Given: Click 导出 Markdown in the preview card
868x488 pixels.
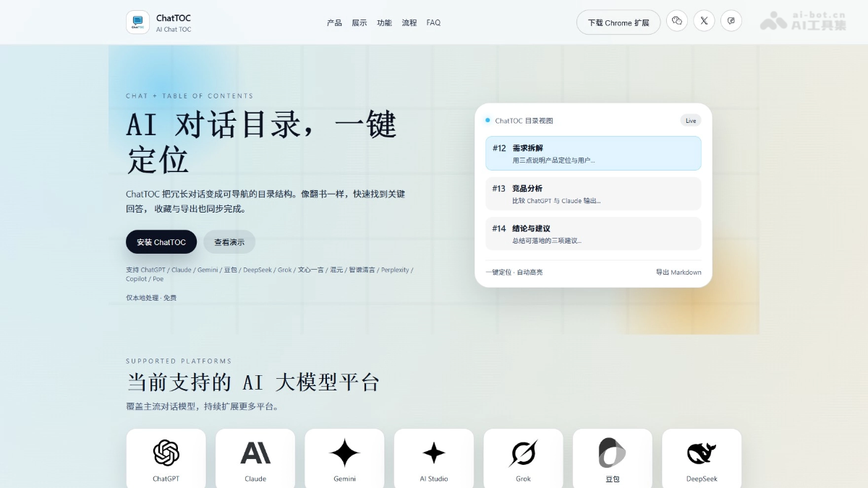Looking at the screenshot, I should pos(678,273).
